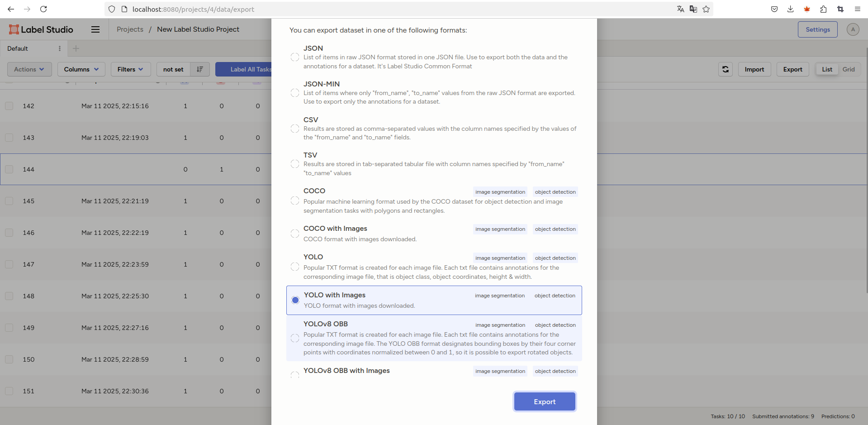The height and width of the screenshot is (425, 868).
Task: Reload the browser page
Action: click(43, 9)
